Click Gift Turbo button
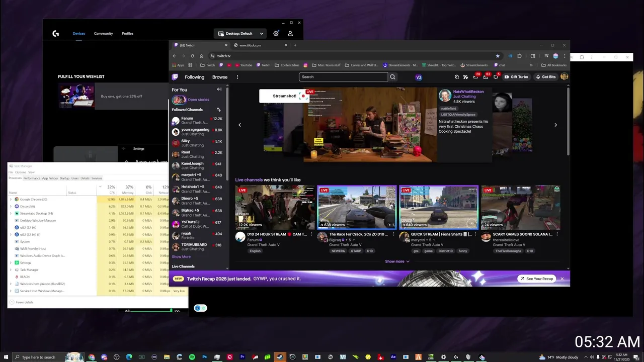 [x=516, y=77]
